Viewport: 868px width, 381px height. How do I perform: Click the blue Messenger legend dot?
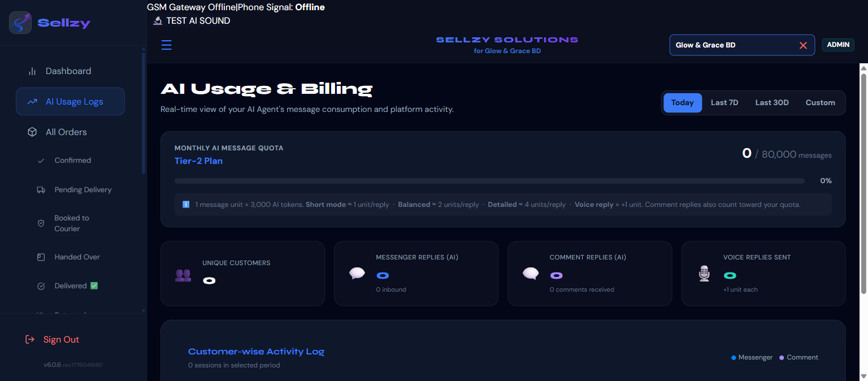734,358
